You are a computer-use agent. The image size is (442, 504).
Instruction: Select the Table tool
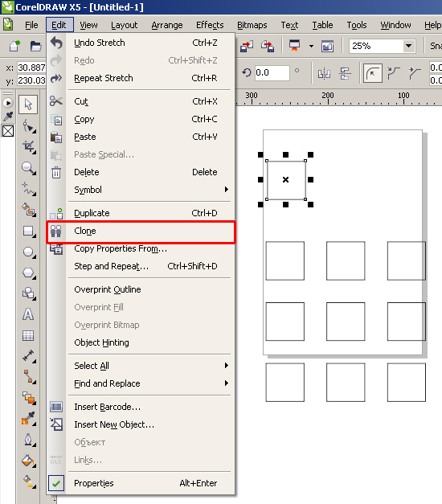point(28,335)
